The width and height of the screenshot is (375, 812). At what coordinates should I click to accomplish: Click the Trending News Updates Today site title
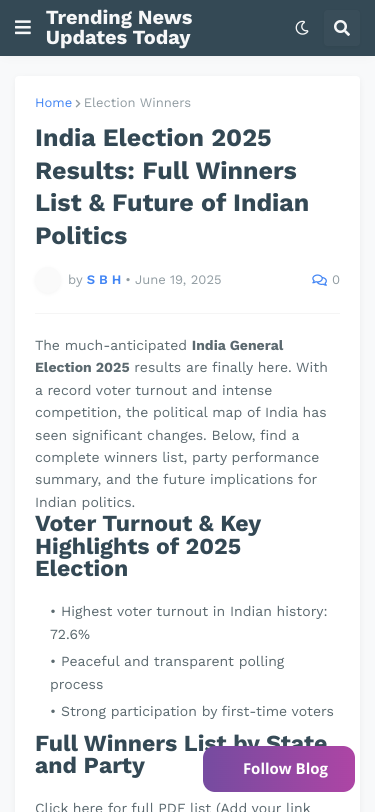(119, 27)
